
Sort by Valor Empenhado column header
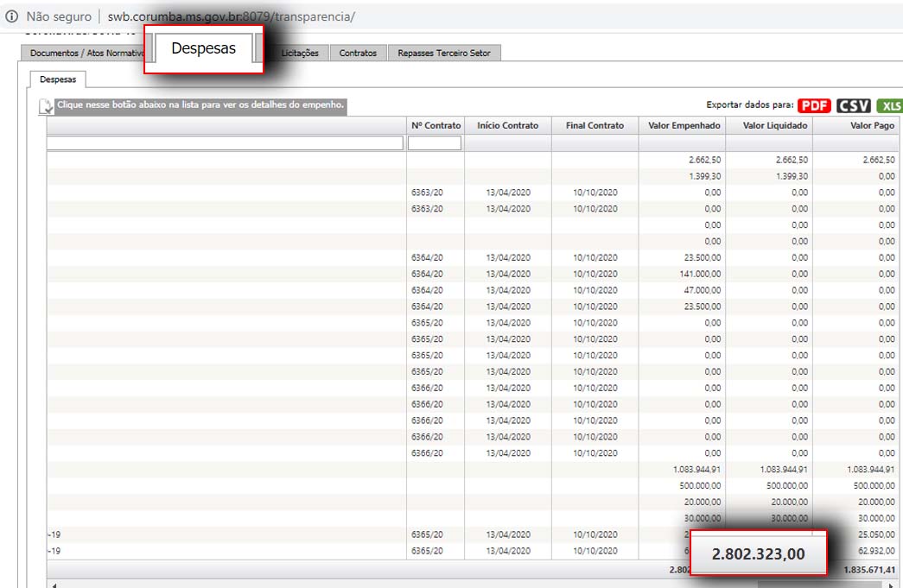point(684,125)
